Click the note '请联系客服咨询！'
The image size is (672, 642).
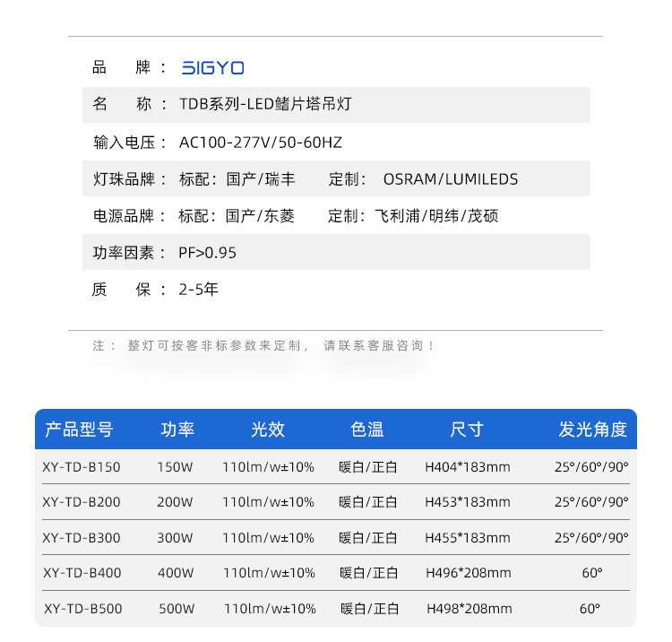click(x=379, y=346)
